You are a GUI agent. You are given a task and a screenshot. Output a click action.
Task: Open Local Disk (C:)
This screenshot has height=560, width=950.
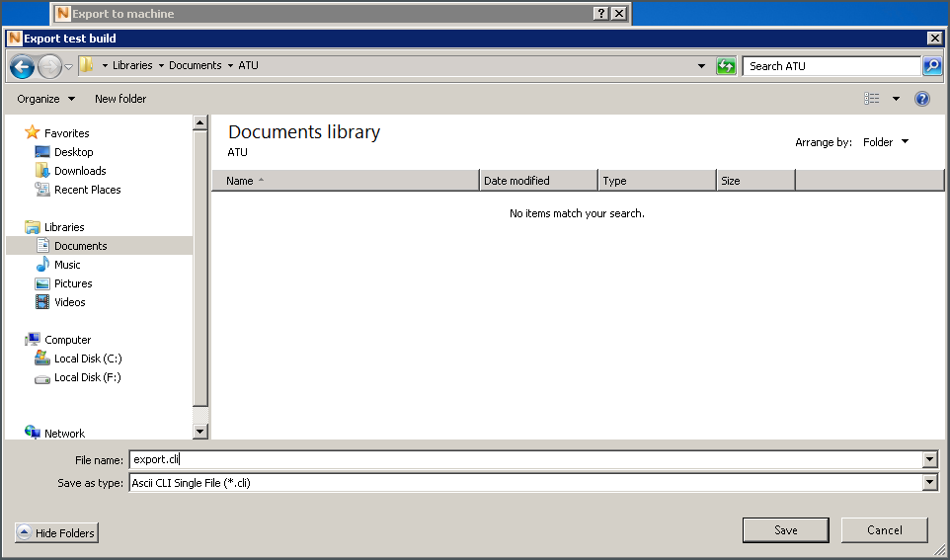coord(88,359)
